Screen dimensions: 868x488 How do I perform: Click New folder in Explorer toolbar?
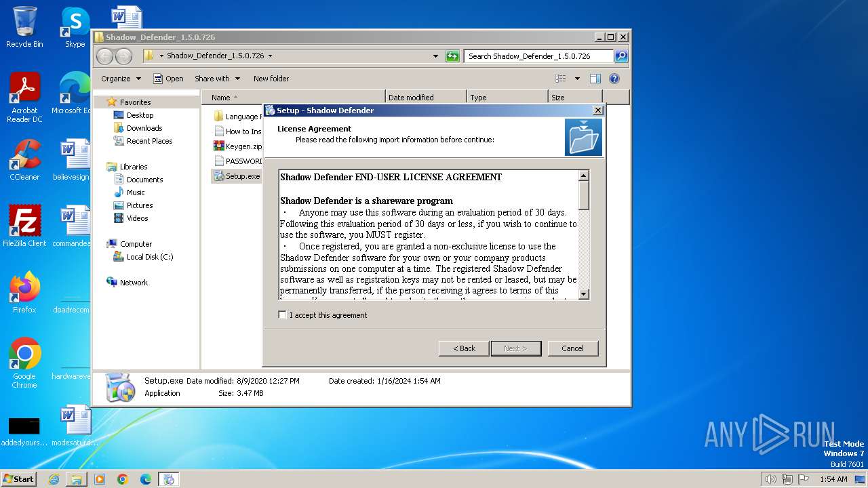coord(271,79)
